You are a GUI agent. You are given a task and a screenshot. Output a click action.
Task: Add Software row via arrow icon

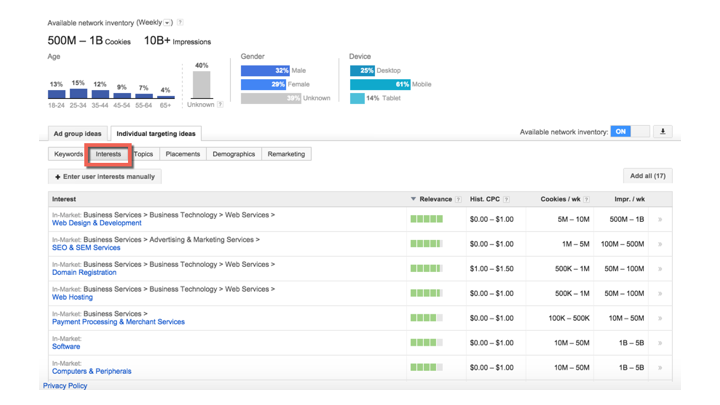tap(660, 343)
